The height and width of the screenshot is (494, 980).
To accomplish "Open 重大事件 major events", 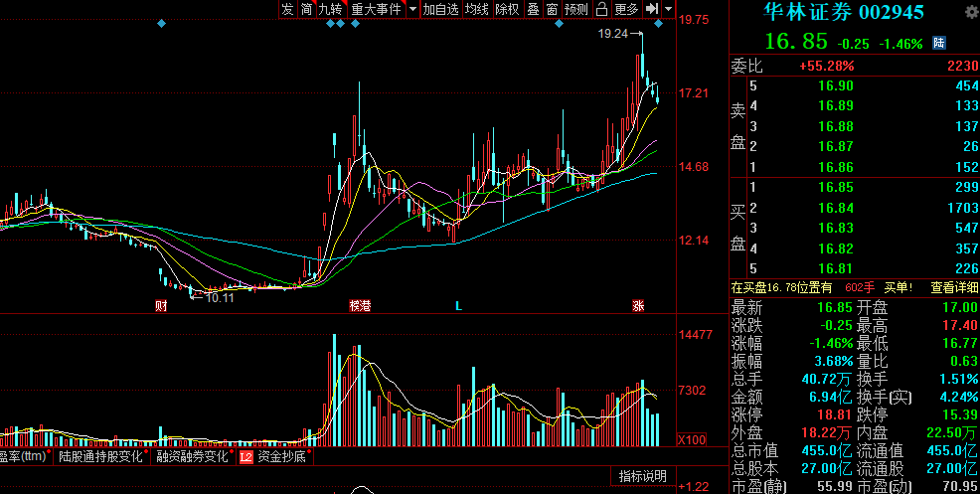I will (376, 9).
